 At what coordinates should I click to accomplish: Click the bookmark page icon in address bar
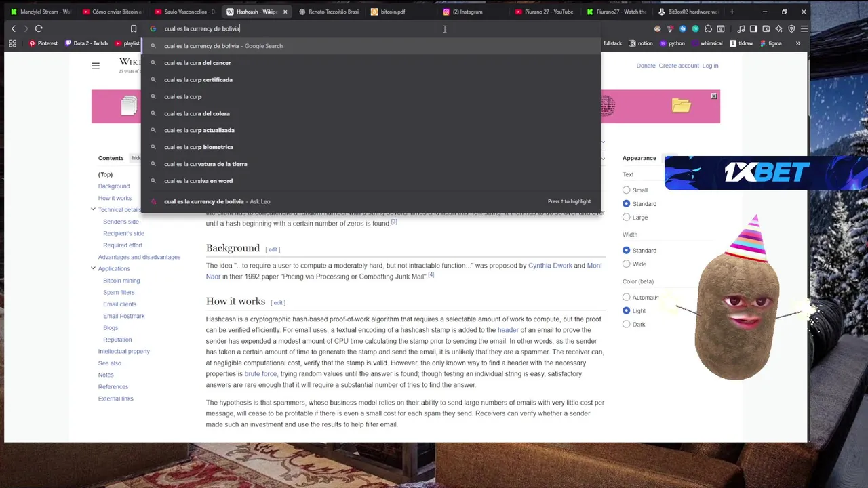tap(134, 28)
